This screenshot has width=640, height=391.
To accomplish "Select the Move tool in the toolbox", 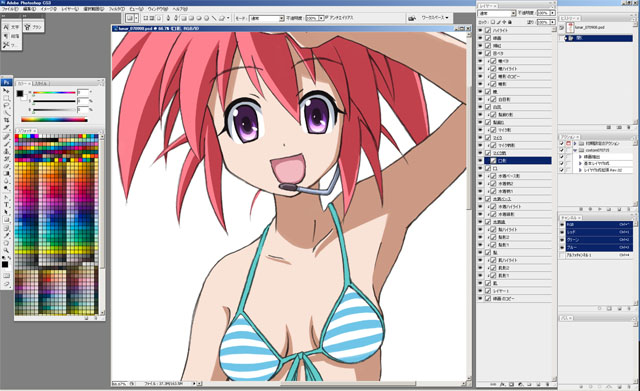I will [6, 90].
